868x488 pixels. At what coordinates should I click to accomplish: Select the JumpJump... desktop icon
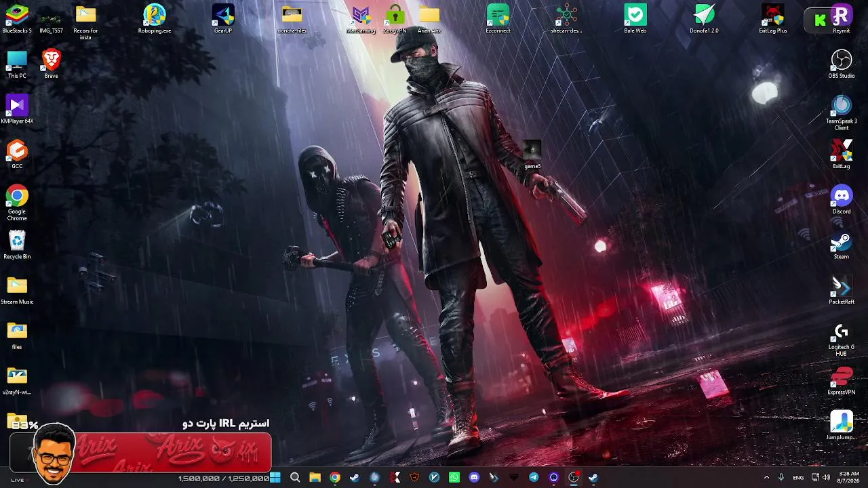(842, 426)
